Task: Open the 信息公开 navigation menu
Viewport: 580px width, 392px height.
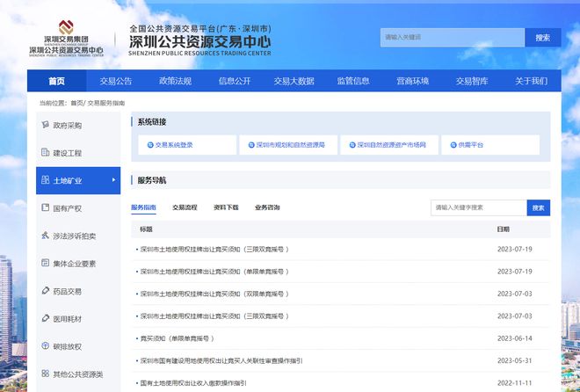Action: [x=235, y=81]
